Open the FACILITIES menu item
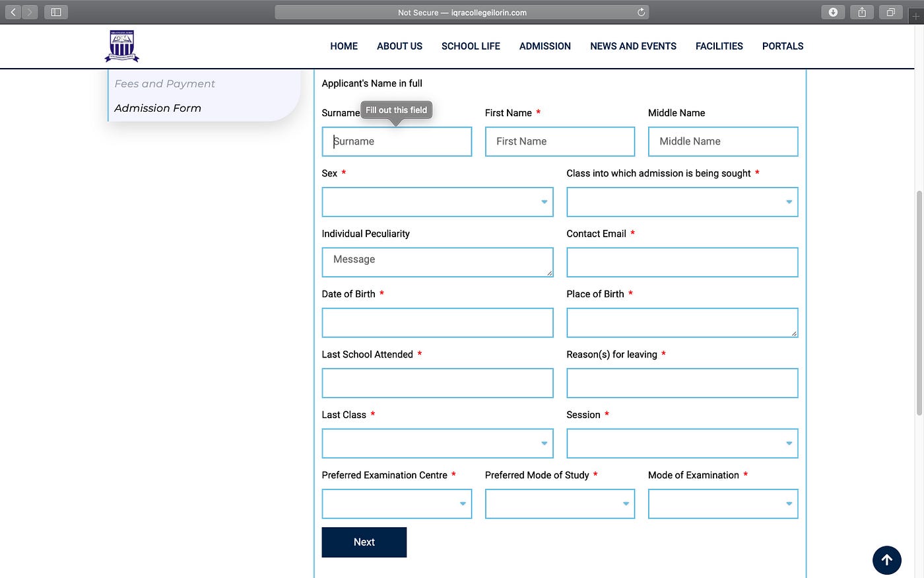Image resolution: width=924 pixels, height=578 pixels. [719, 46]
